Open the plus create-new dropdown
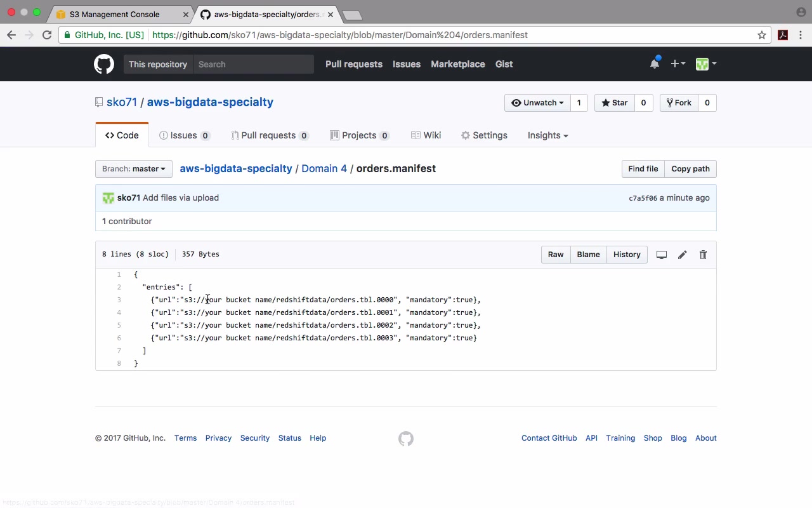812x508 pixels. click(678, 64)
